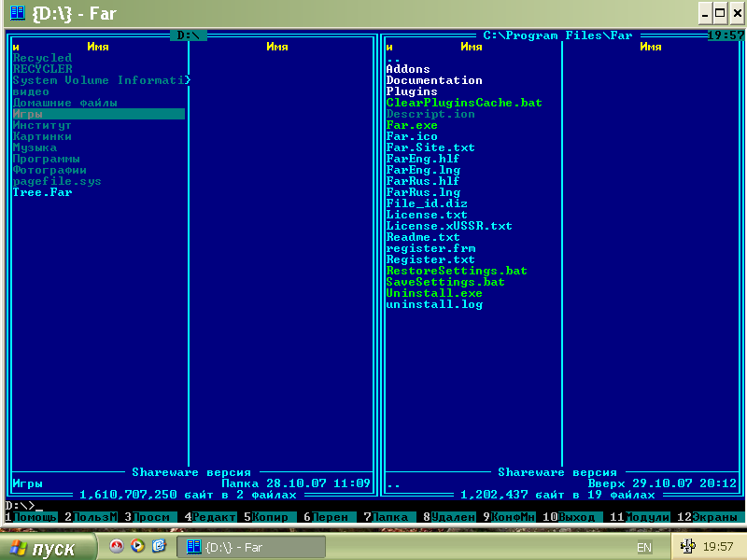Screen dimensions: 747x560
Task: Select FarRus.hlf file
Action: [423, 181]
